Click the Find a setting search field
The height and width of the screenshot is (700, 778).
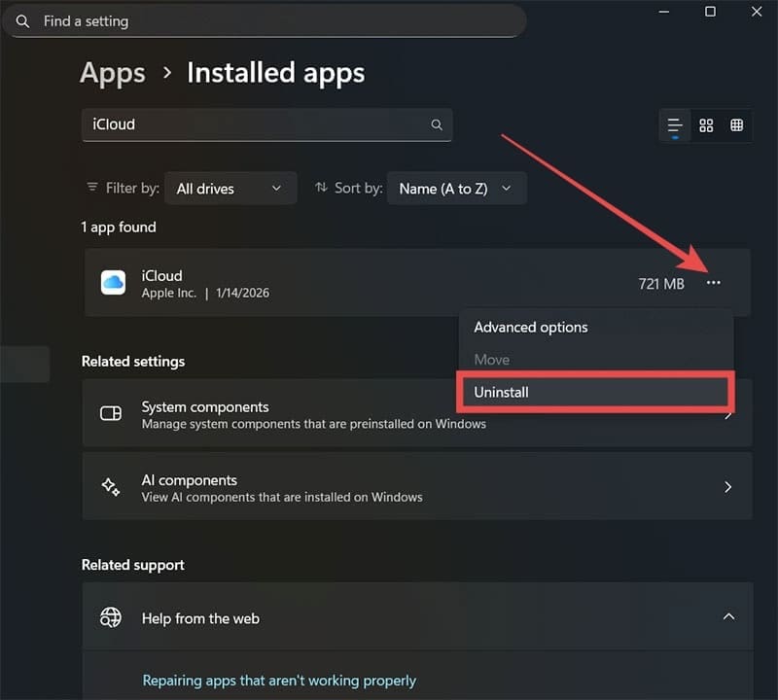coord(264,21)
